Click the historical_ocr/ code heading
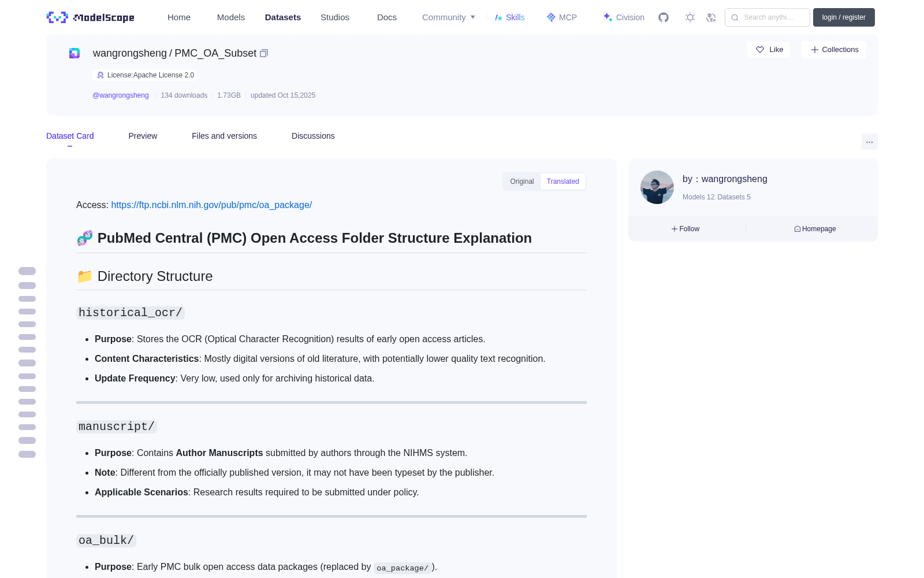Screen dimensions: 924x578 coord(131,313)
